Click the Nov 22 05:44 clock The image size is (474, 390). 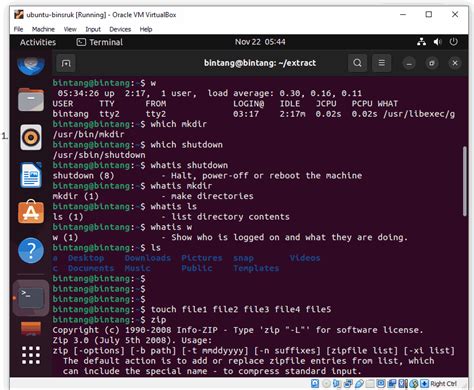click(x=260, y=42)
